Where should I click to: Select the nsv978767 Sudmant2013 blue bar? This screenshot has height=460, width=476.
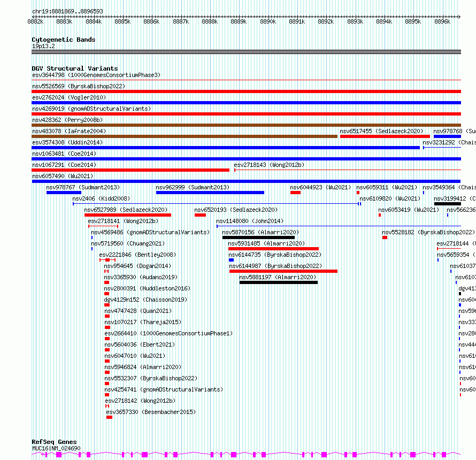click(64, 193)
